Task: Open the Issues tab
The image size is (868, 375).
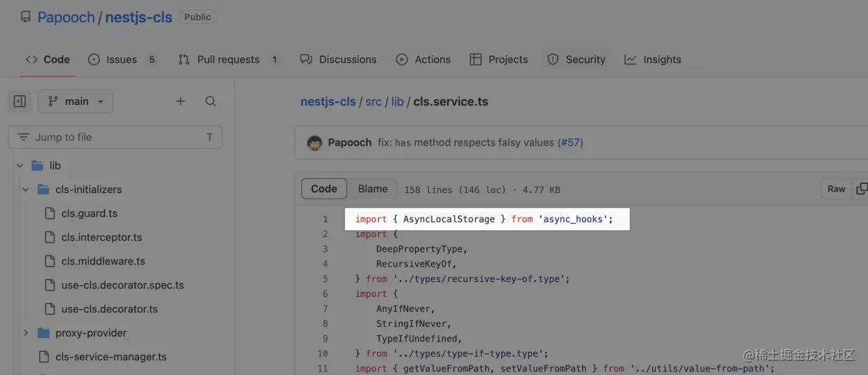Action: coord(122,59)
